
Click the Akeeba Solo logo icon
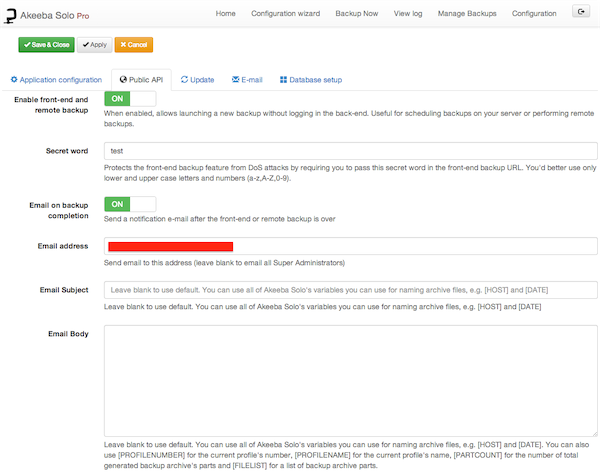[x=10, y=16]
